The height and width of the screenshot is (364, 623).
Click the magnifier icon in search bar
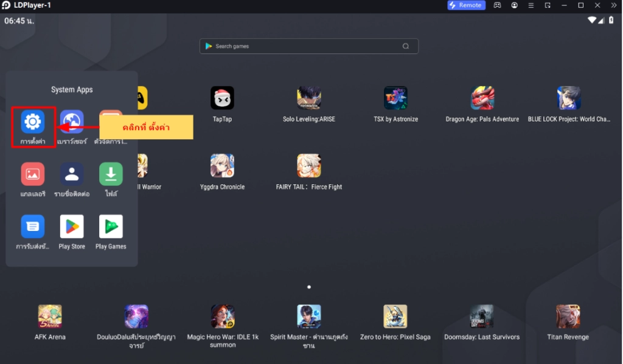click(406, 46)
